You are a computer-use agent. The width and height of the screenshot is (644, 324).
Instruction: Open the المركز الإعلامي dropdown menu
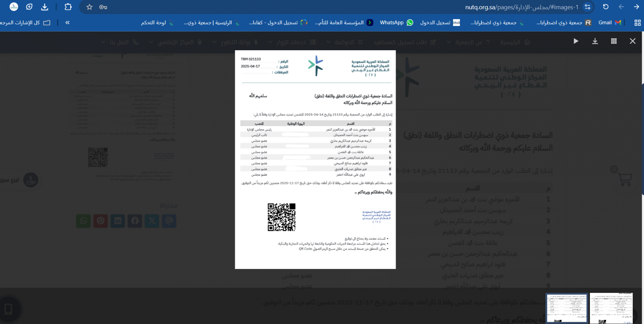tap(176, 42)
